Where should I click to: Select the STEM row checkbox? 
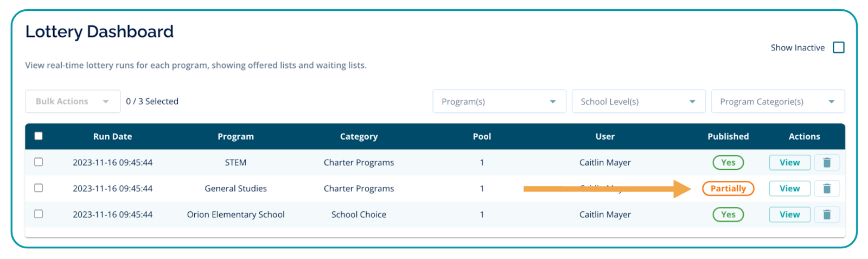coord(39,162)
